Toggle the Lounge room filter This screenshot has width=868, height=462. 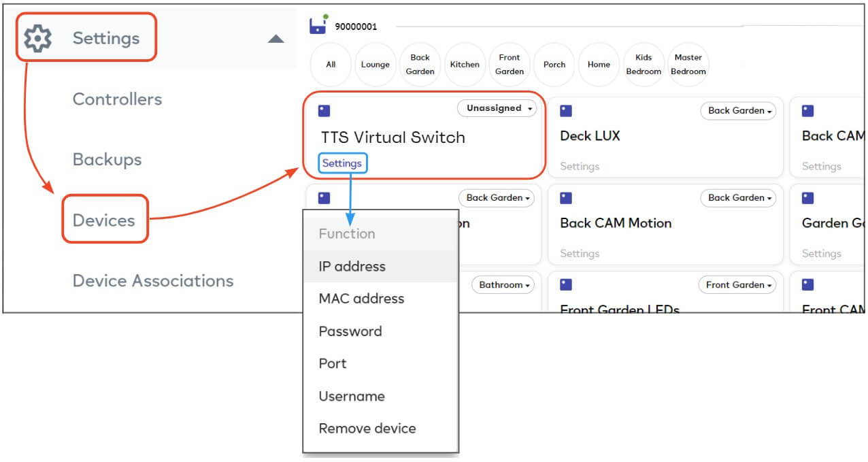click(x=375, y=64)
